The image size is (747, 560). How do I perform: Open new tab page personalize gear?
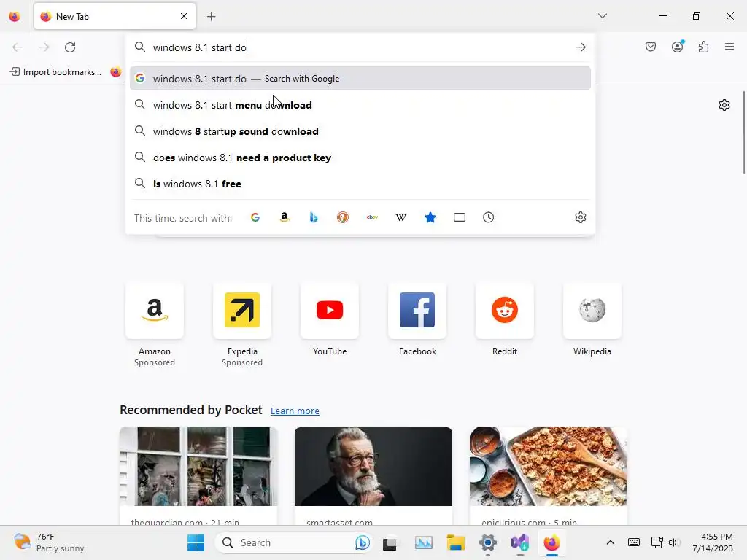point(724,105)
